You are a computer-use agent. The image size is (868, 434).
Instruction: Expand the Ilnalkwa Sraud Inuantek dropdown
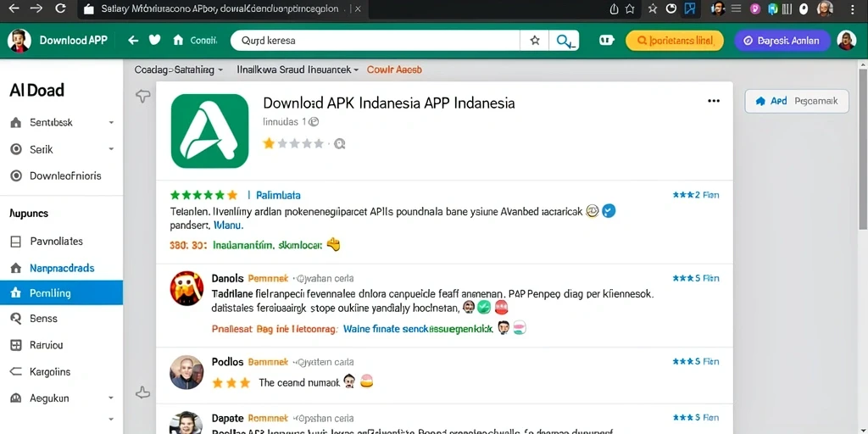(298, 70)
